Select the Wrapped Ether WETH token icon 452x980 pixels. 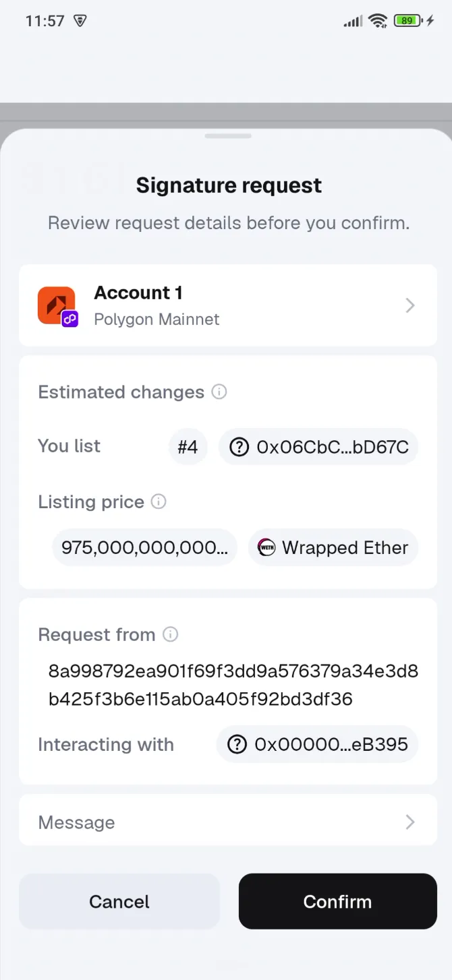coord(266,547)
